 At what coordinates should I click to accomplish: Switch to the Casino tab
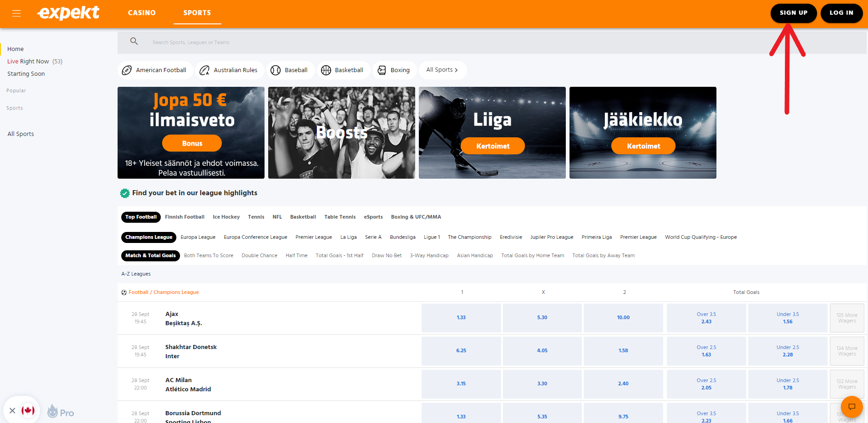142,13
